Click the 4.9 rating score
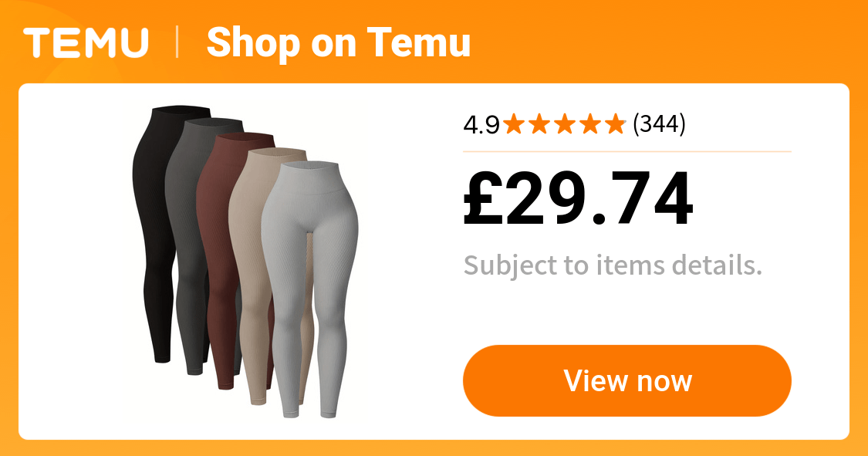The image size is (868, 456). [x=481, y=125]
